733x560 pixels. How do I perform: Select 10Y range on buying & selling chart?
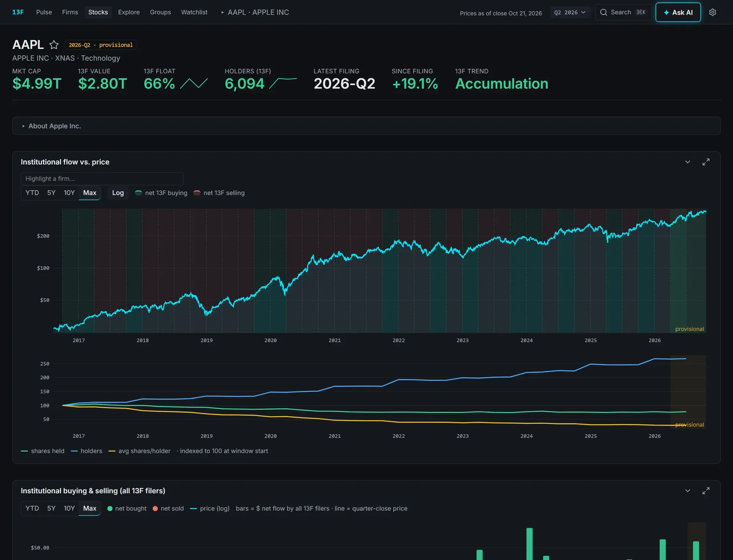click(x=69, y=508)
